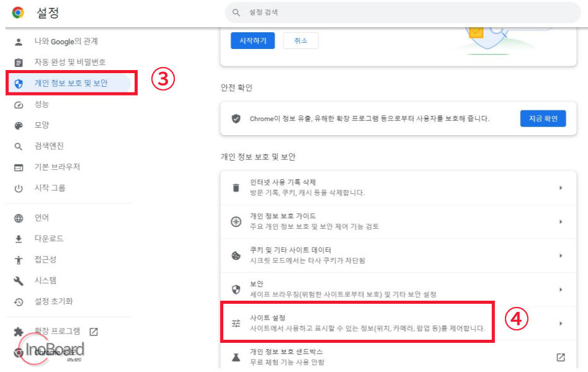
Task: Click the download icon beside 다운로드
Action: pos(19,239)
